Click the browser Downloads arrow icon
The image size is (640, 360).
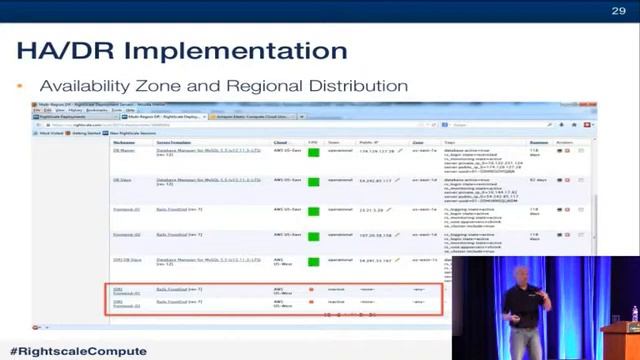pos(562,125)
